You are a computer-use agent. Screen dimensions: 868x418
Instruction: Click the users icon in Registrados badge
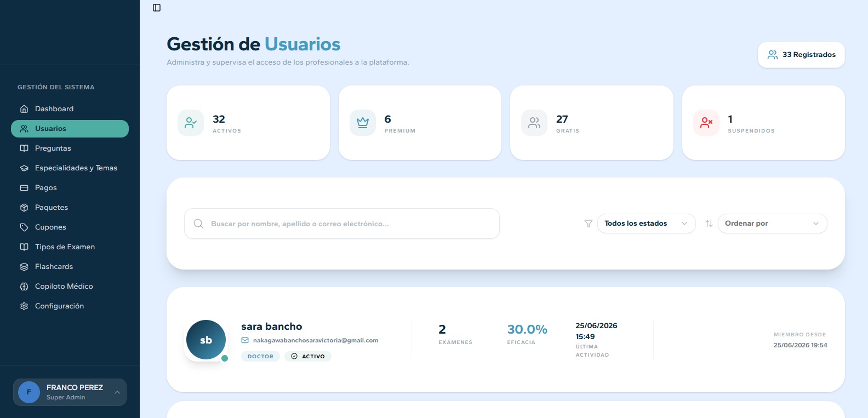[x=773, y=55]
